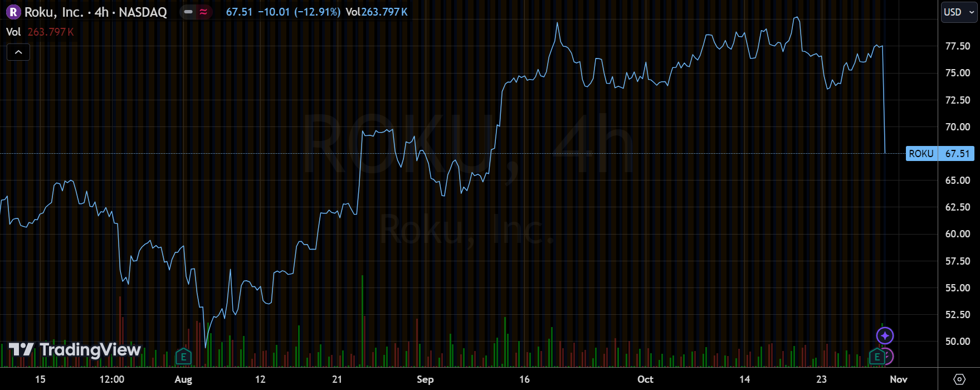Image resolution: width=980 pixels, height=390 pixels.
Task: Click the 57.50 price scale label
Action: click(958, 261)
